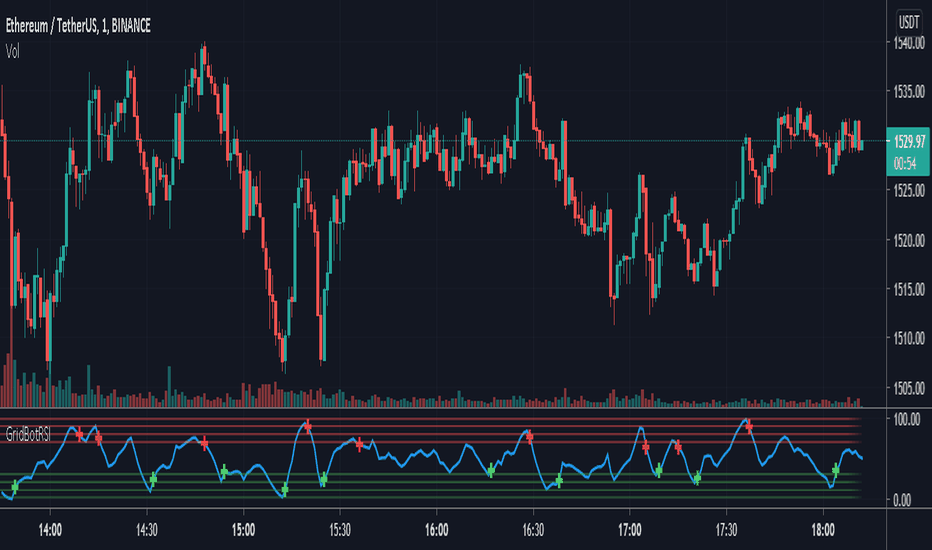This screenshot has width=932, height=550.
Task: Click the 100.00 RSI scale label
Action: click(906, 419)
